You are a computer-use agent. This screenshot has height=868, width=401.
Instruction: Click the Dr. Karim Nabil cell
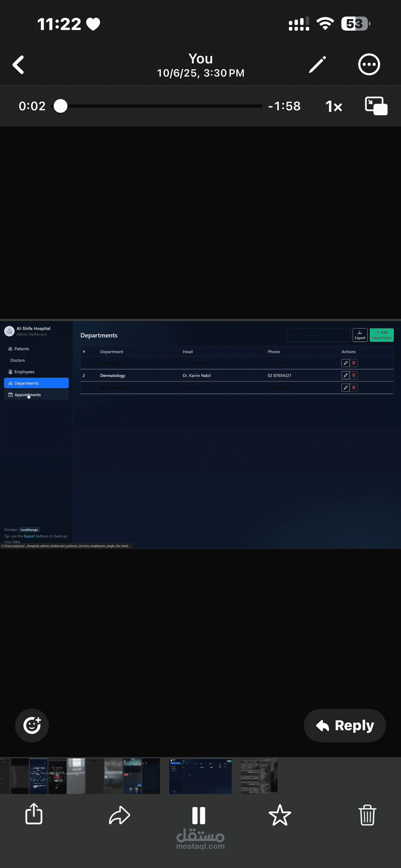[197, 375]
